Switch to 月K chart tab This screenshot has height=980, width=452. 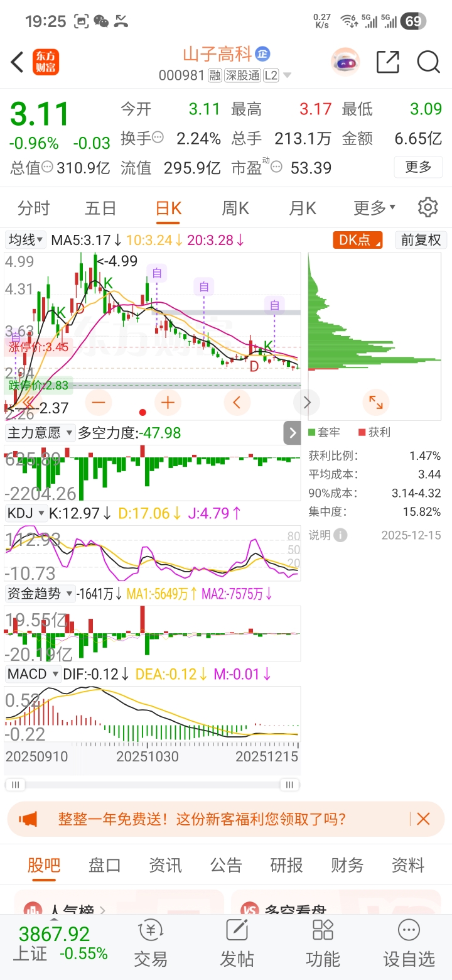click(x=303, y=207)
